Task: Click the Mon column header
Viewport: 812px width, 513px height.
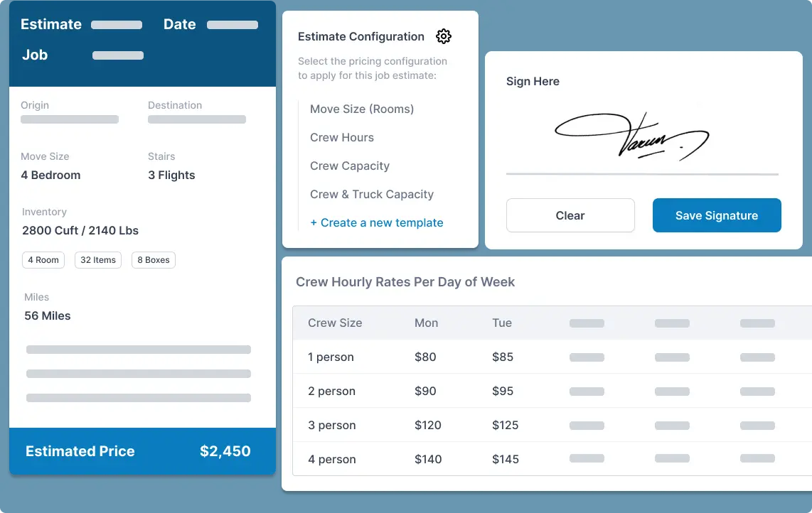Action: tap(427, 323)
